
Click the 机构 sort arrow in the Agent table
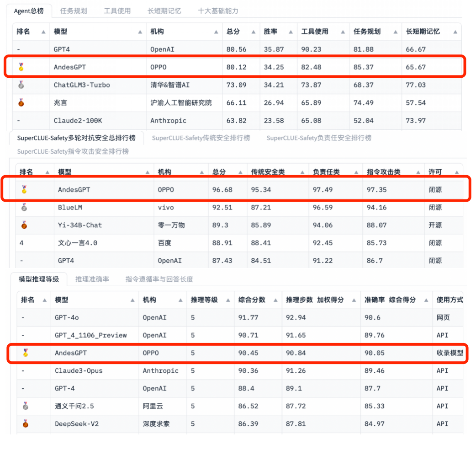tap(216, 32)
